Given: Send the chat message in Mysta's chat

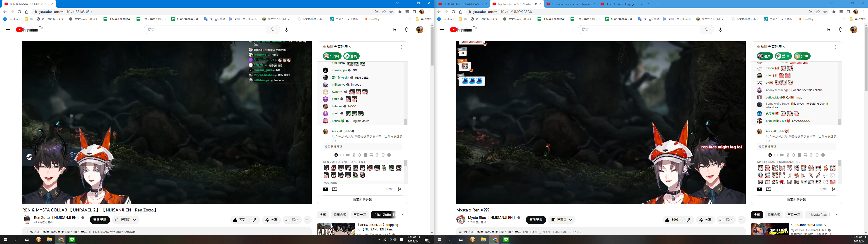Looking at the screenshot, I should pos(833,189).
